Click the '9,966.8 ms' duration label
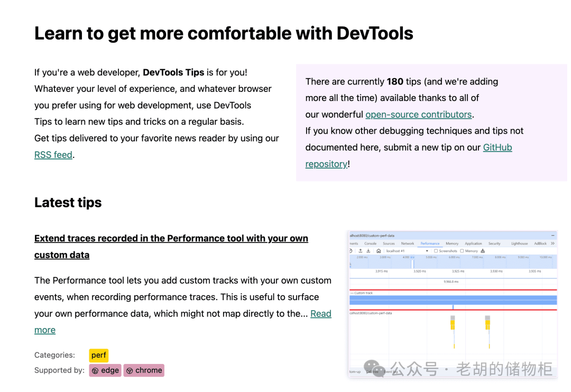 click(451, 282)
